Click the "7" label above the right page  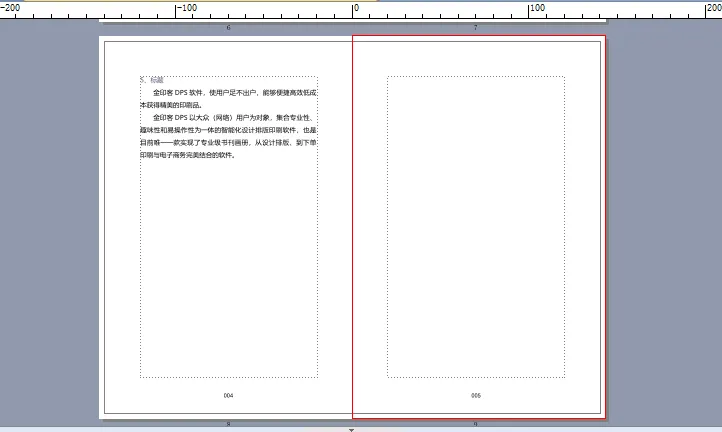click(x=475, y=28)
